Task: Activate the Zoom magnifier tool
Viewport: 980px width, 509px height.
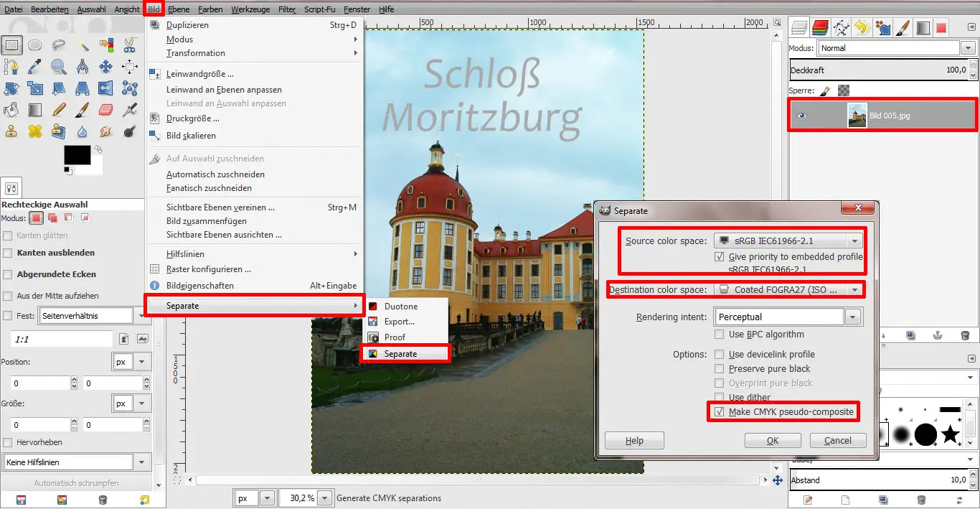Action: [x=58, y=67]
